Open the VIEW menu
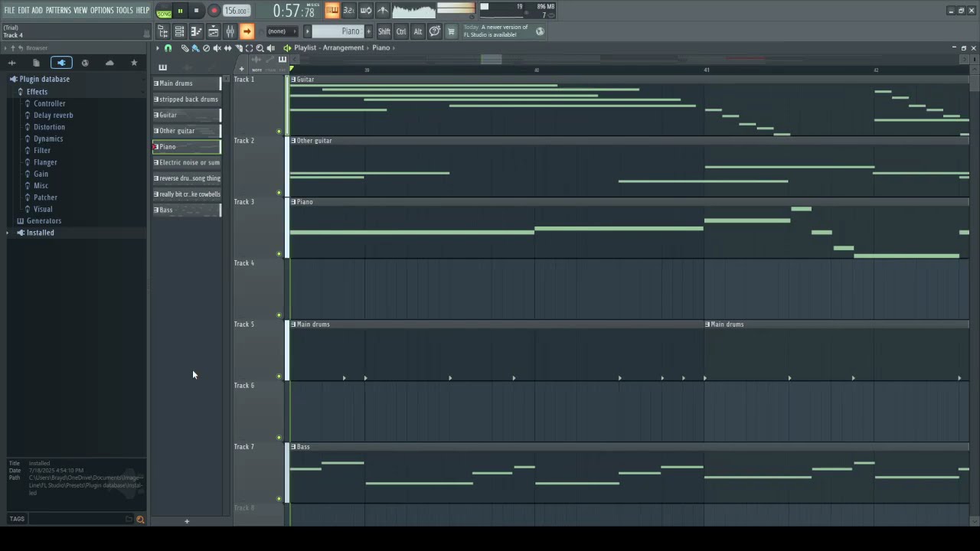Image resolution: width=980 pixels, height=551 pixels. click(x=80, y=10)
